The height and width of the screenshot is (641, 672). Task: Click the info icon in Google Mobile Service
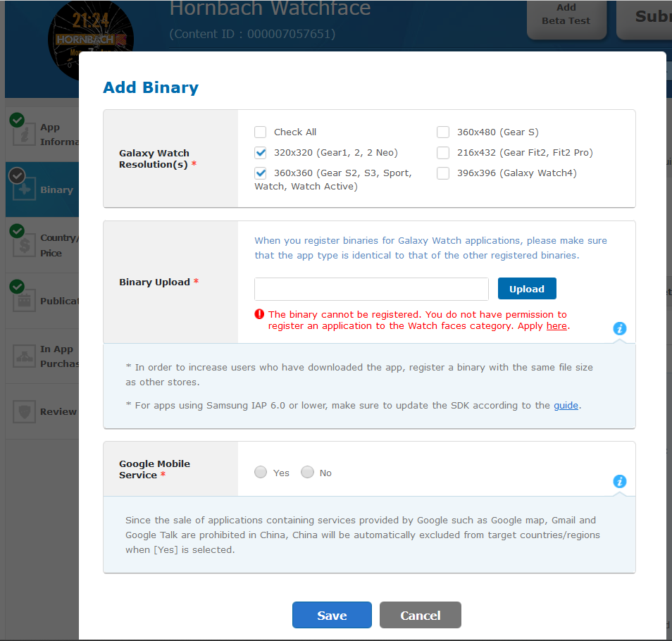pyautogui.click(x=620, y=482)
